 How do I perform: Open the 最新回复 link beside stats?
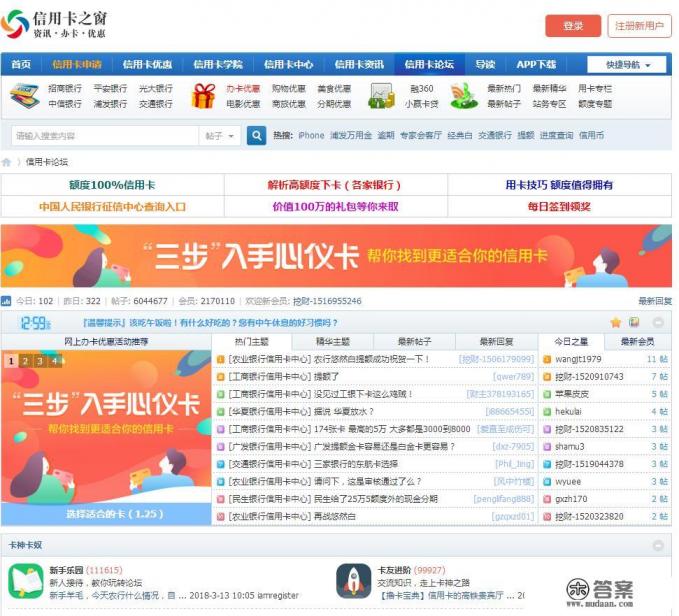click(x=655, y=301)
